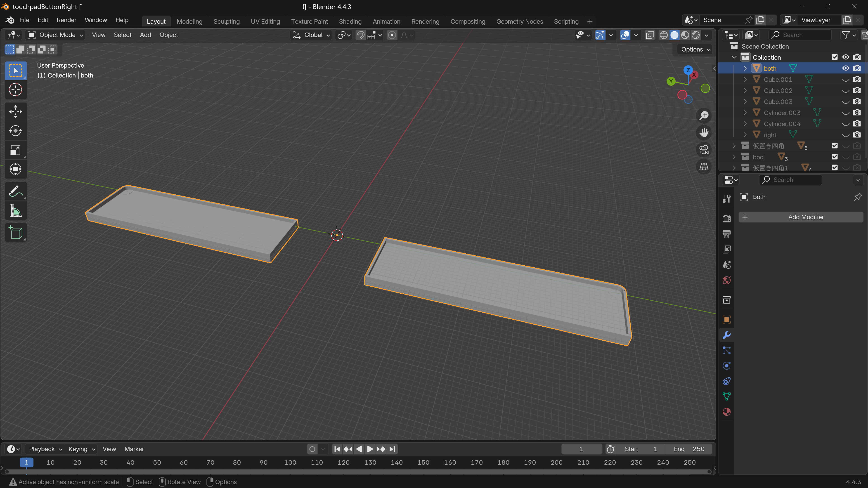The width and height of the screenshot is (868, 488).
Task: Switch to the Shading workspace tab
Action: point(350,21)
